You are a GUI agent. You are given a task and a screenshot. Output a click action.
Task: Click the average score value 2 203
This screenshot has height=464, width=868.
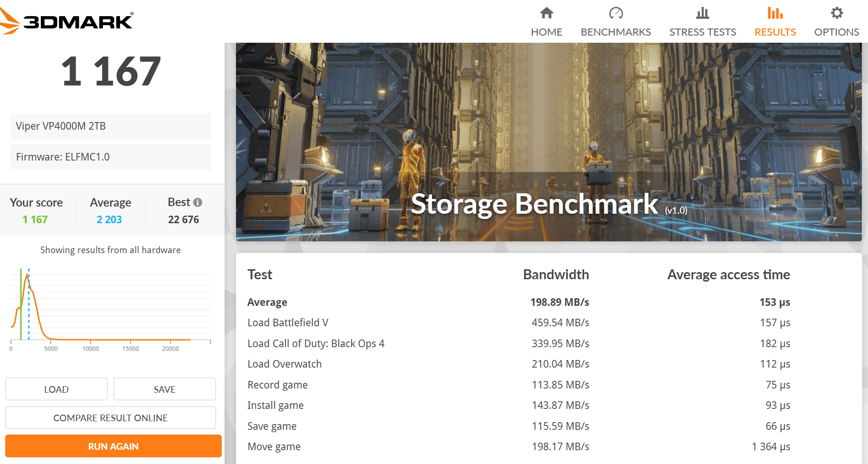point(109,219)
